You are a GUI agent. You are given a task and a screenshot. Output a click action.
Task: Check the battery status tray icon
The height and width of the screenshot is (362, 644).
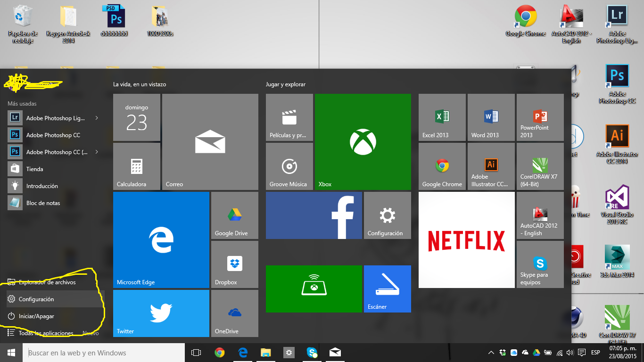(548, 353)
